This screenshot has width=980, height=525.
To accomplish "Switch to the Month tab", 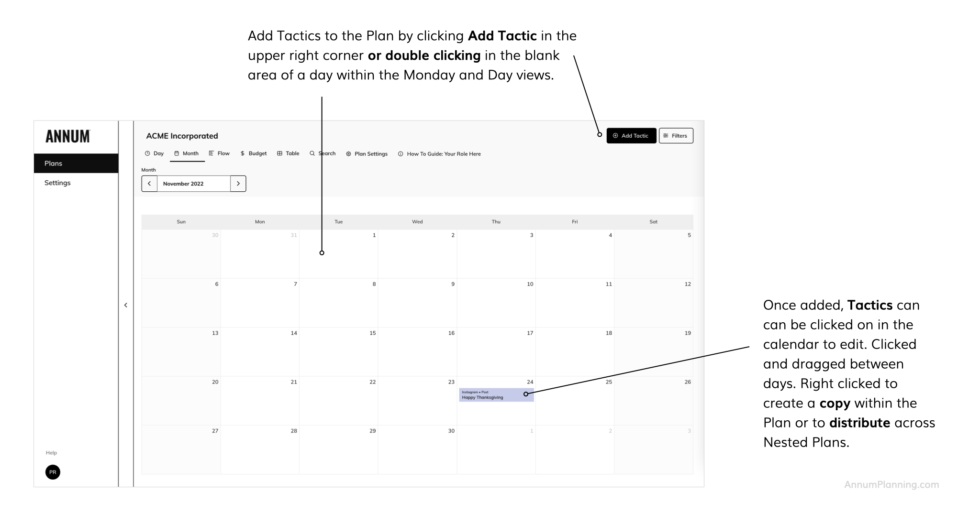I will (190, 153).
